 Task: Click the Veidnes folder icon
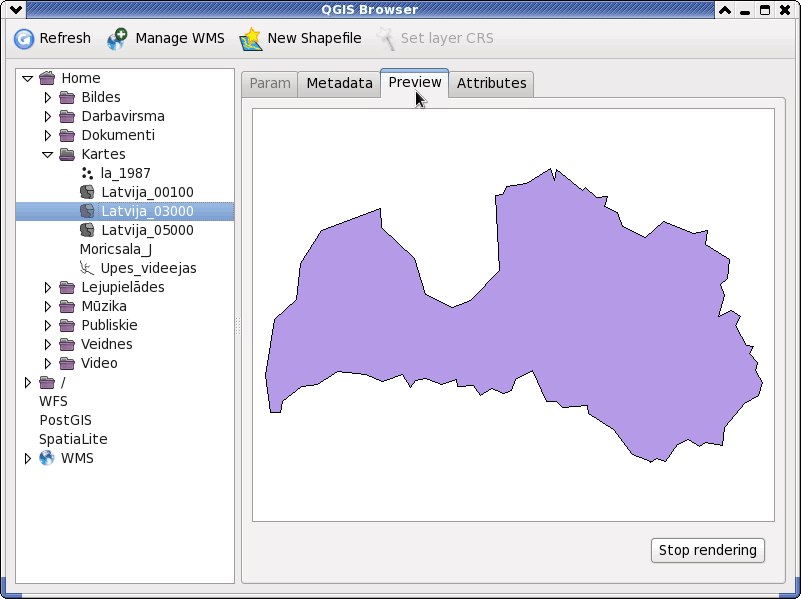point(67,344)
